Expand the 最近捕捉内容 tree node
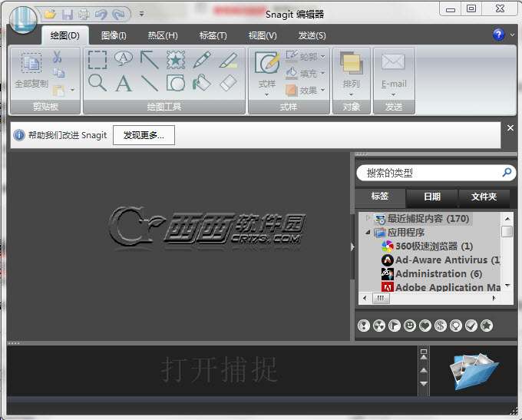Image resolution: width=522 pixels, height=420 pixels. point(368,219)
